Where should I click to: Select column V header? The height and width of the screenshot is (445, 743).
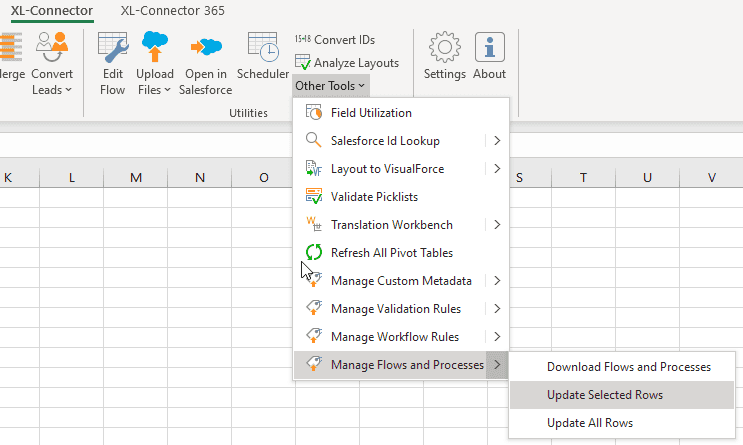711,178
